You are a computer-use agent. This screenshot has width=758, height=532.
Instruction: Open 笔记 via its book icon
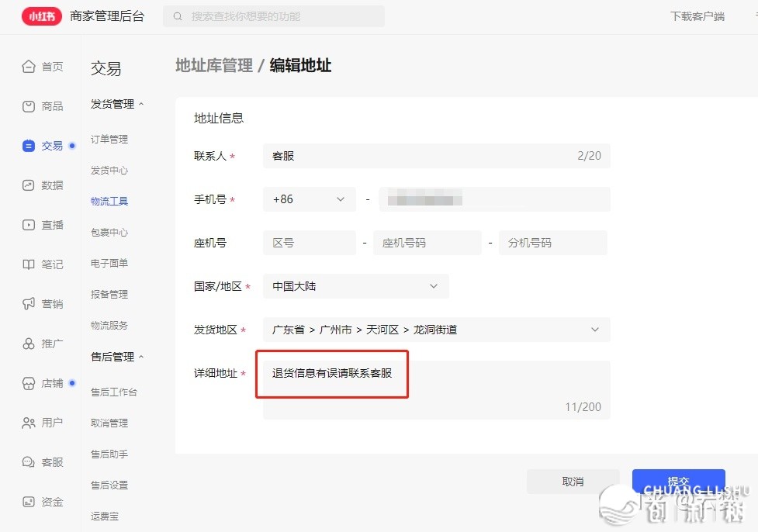pyautogui.click(x=29, y=264)
